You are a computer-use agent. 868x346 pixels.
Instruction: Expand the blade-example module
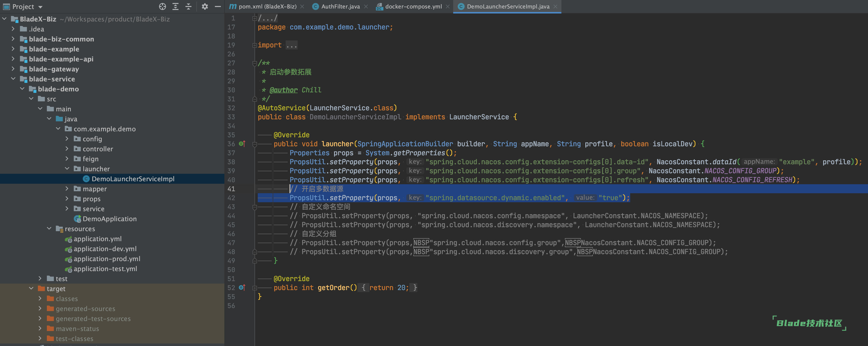click(x=13, y=49)
